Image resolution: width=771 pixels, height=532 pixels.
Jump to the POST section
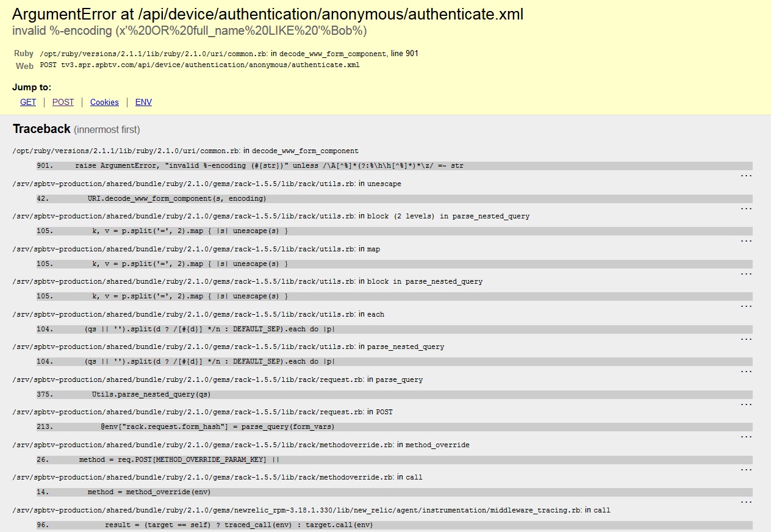point(63,102)
